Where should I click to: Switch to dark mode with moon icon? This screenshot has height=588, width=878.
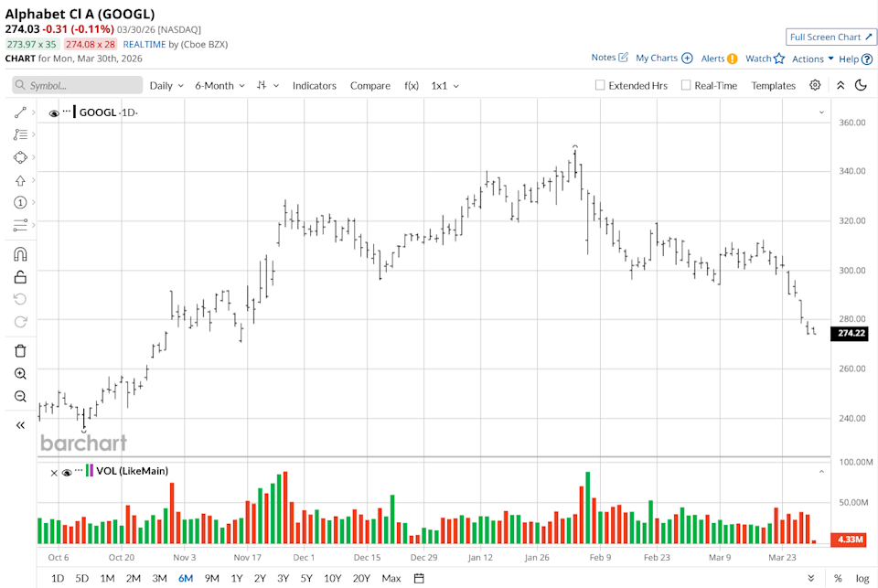pyautogui.click(x=861, y=85)
